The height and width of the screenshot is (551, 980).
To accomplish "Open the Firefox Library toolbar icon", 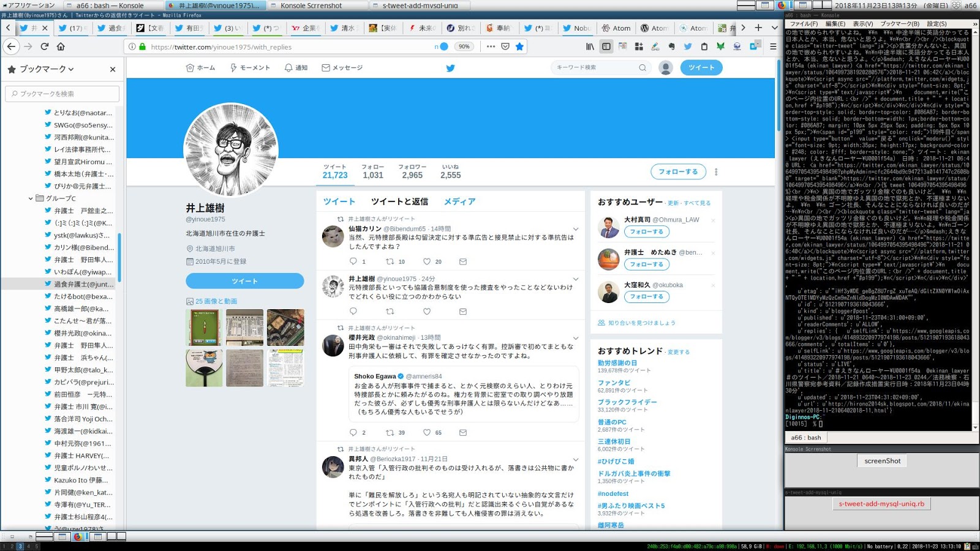I will [x=590, y=47].
